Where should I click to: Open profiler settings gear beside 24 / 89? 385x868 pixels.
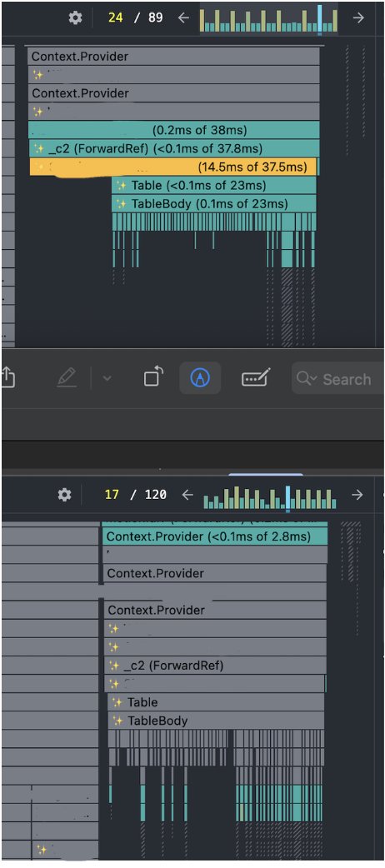(x=75, y=17)
